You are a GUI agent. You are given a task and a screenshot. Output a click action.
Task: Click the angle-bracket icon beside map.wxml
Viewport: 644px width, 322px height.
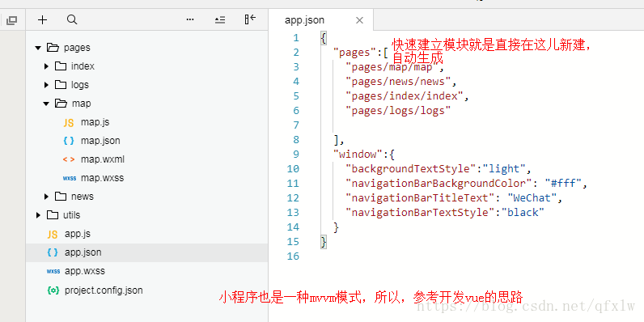(x=69, y=159)
